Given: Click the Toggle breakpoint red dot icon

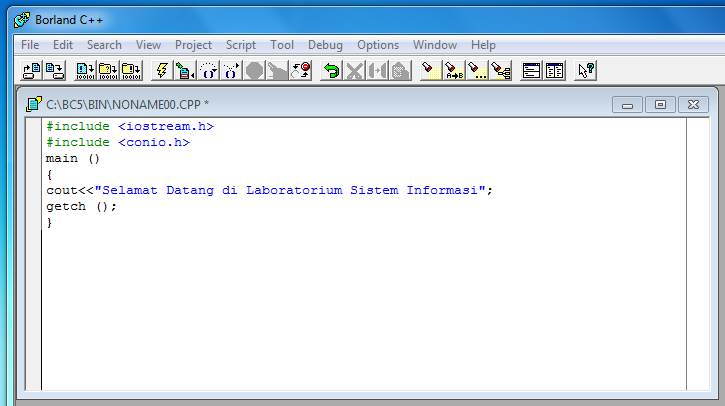Looking at the screenshot, I should pos(301,71).
